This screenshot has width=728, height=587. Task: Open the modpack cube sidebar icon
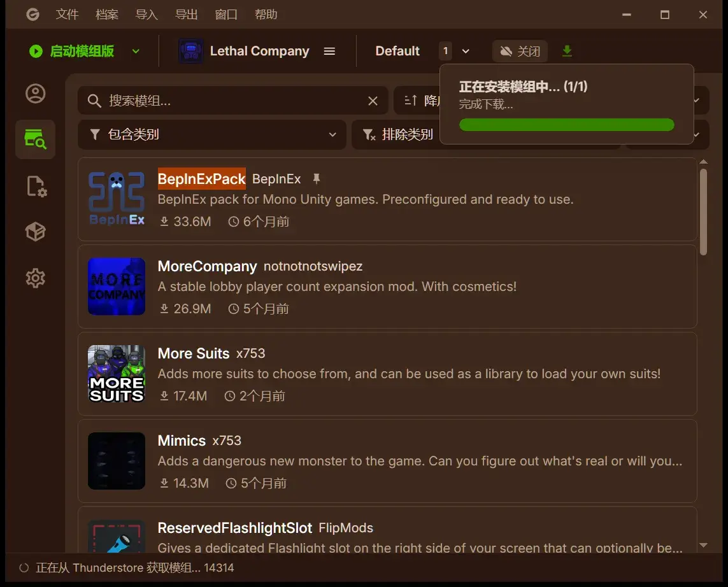(x=35, y=232)
